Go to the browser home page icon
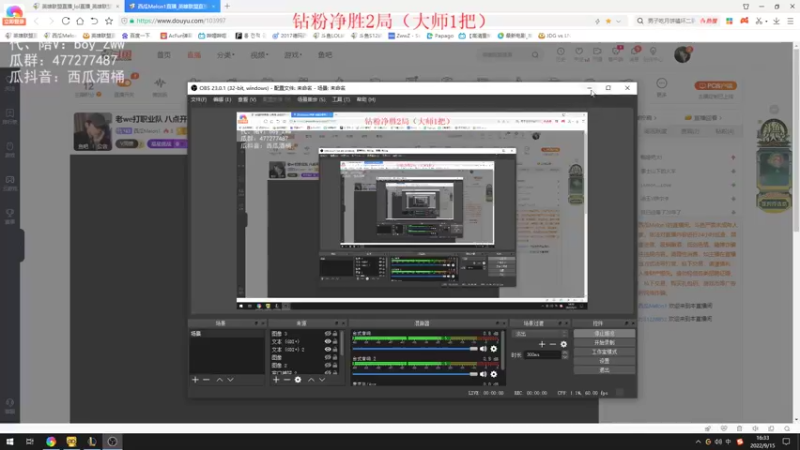The height and width of the screenshot is (450, 800). (x=80, y=21)
